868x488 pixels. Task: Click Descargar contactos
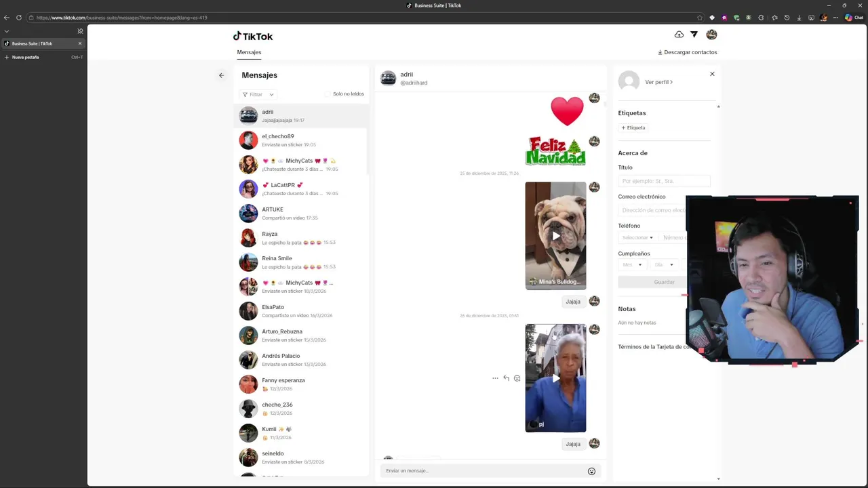pyautogui.click(x=687, y=52)
